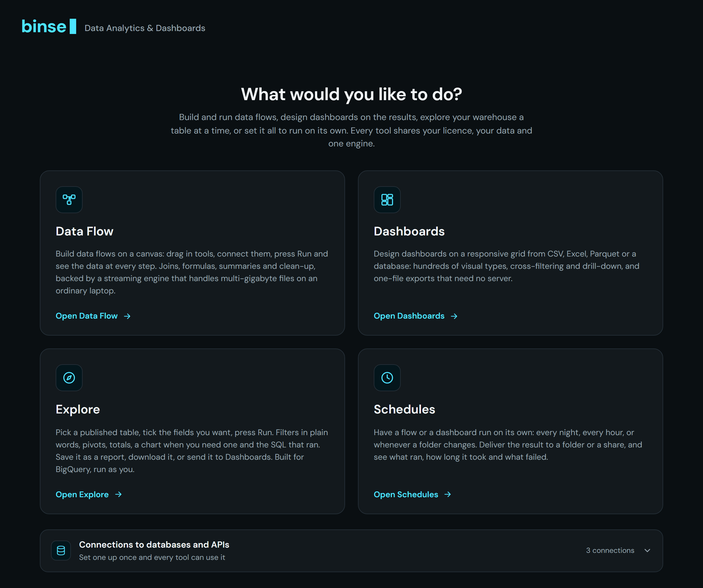Click the '3 connections' count text
The width and height of the screenshot is (703, 588).
(610, 551)
